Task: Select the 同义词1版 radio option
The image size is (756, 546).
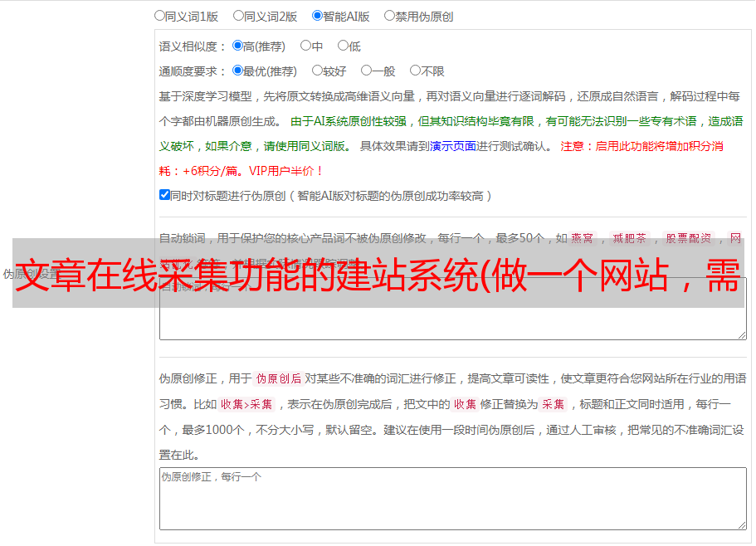Action: tap(159, 16)
